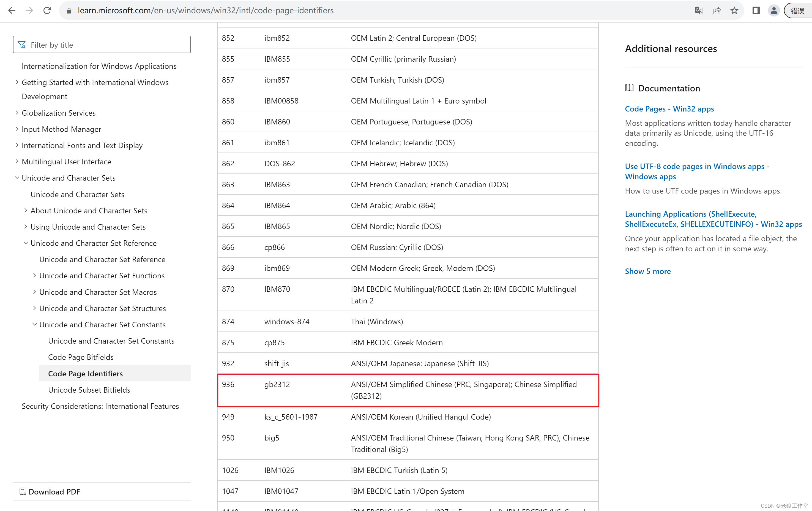Open Launching Applications ShellExecute link
This screenshot has width=812, height=511.
(713, 219)
